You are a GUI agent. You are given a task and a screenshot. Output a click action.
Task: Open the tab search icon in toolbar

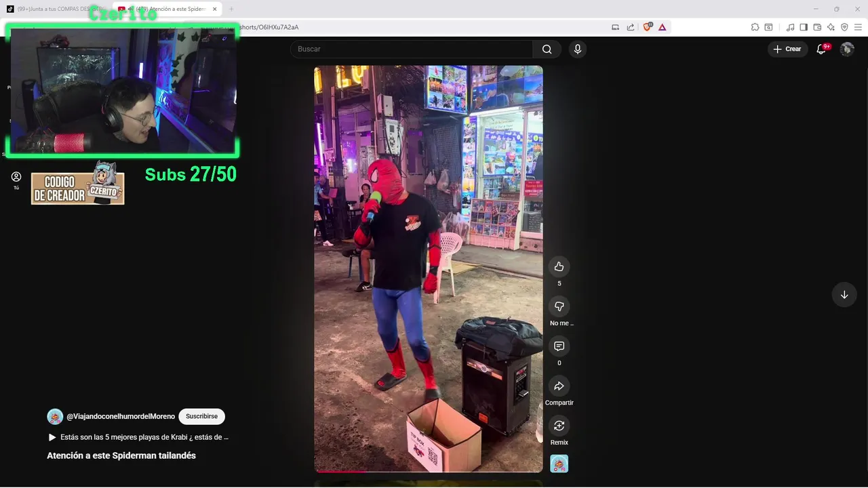(x=769, y=27)
